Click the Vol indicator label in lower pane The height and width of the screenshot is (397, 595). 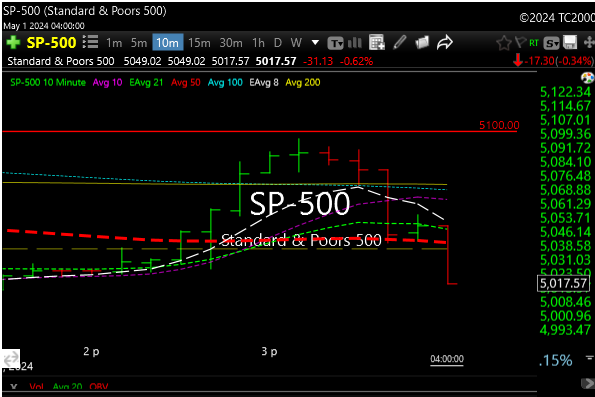pos(36,387)
